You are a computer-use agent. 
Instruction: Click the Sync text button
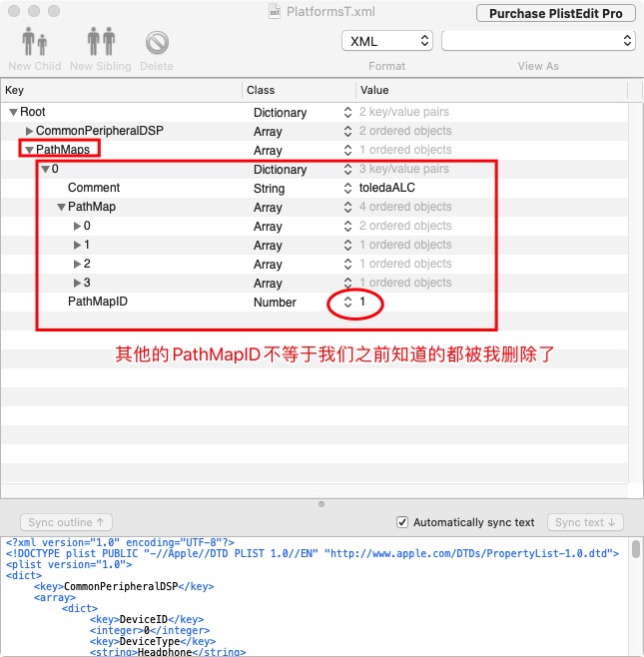585,522
